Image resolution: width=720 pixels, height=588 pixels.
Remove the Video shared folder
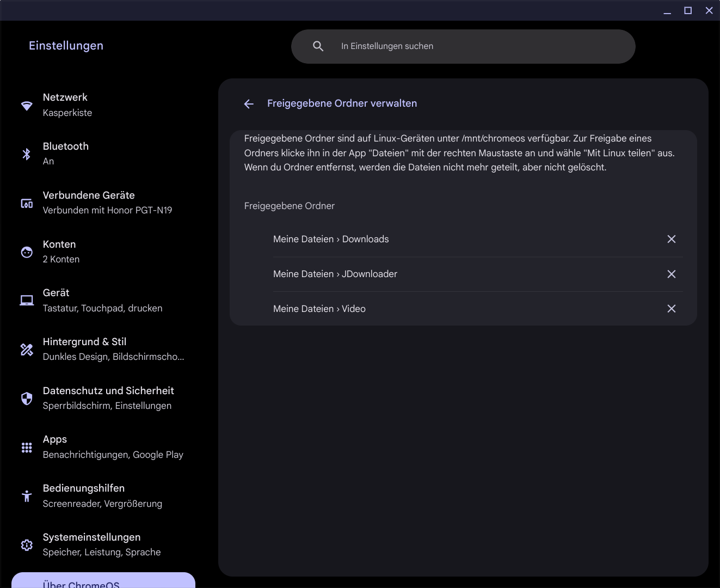point(671,309)
